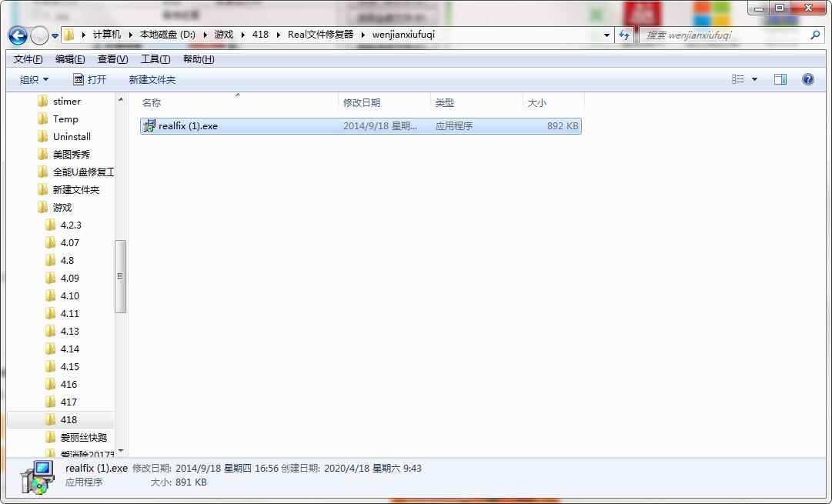Select the 4.14 folder
The width and height of the screenshot is (832, 504).
(x=69, y=349)
